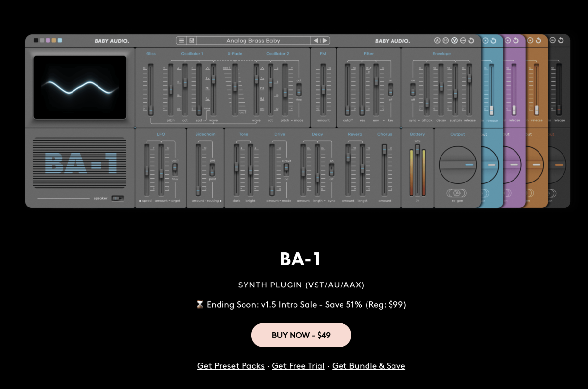Image resolution: width=588 pixels, height=389 pixels.
Task: Click the re-gen button icon
Action: [457, 193]
